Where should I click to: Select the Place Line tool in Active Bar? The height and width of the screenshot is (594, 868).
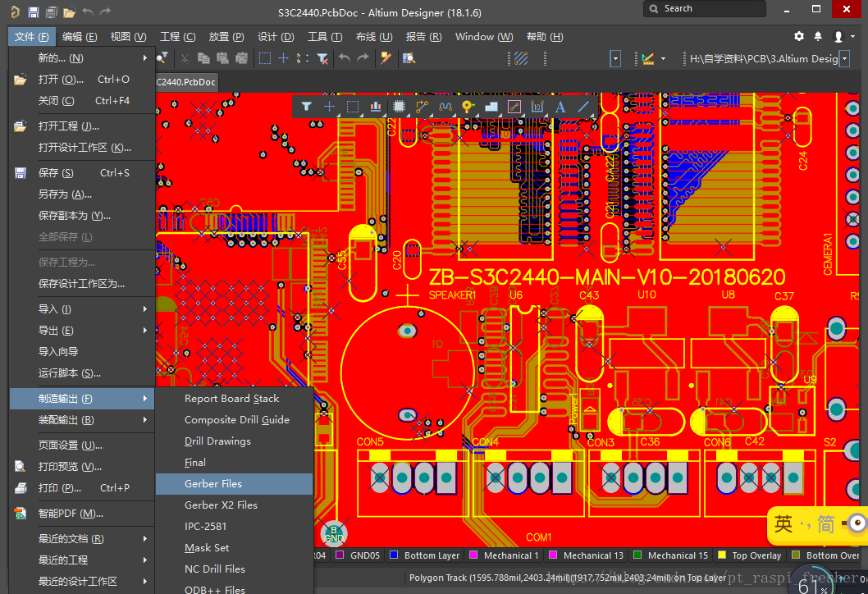[x=583, y=107]
